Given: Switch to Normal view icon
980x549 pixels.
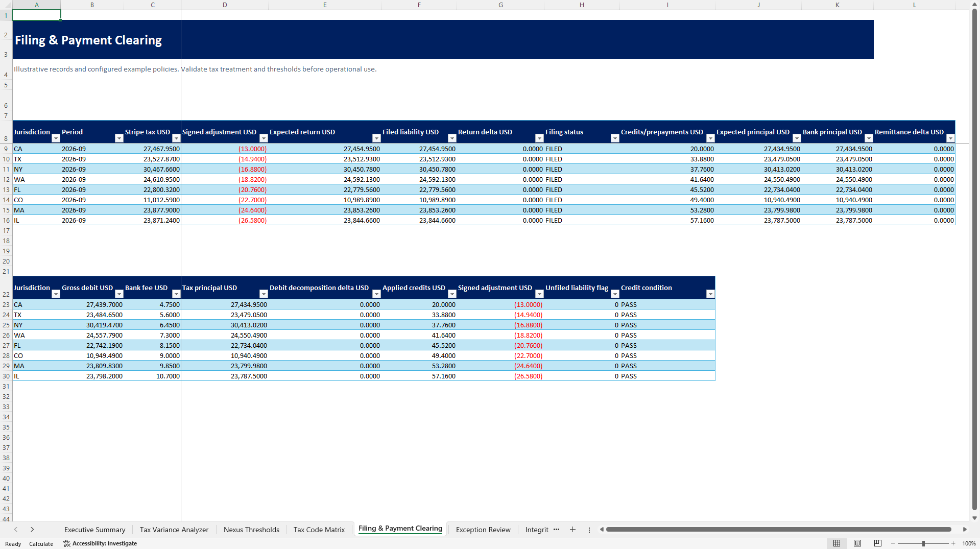Looking at the screenshot, I should click(x=836, y=543).
